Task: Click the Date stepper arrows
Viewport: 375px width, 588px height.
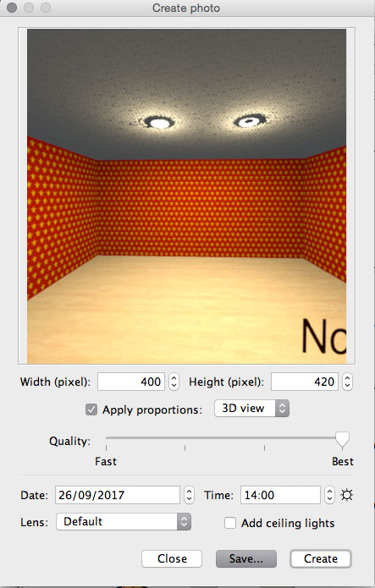Action: 189,495
